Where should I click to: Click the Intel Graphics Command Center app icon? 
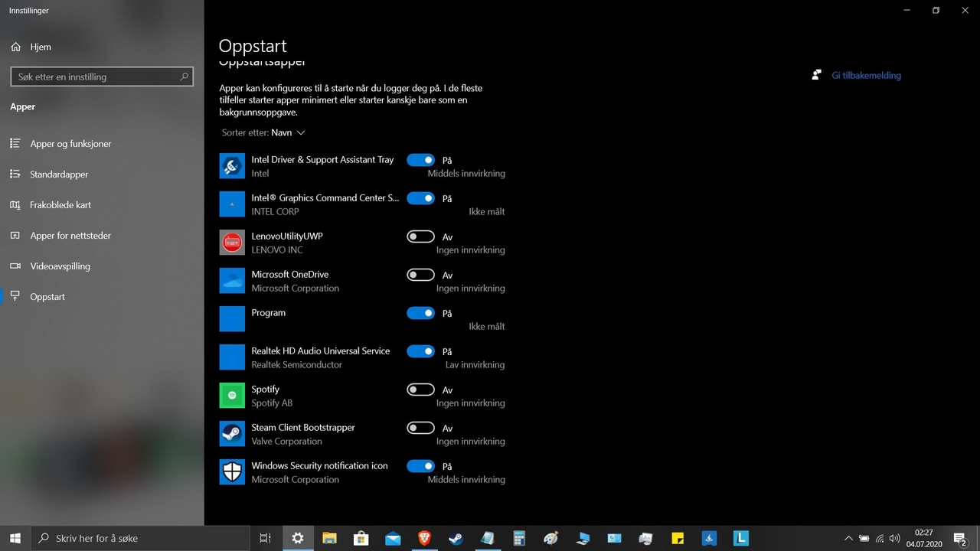[x=232, y=204]
